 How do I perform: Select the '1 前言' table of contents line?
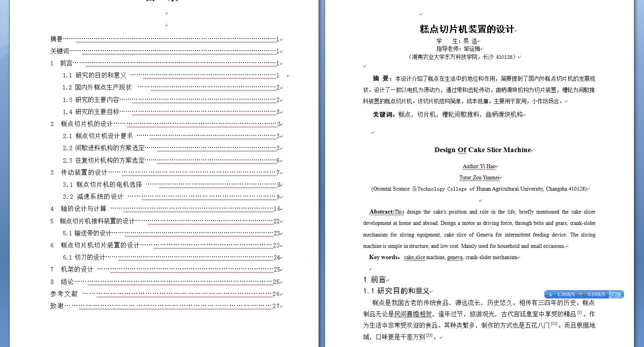pyautogui.click(x=166, y=63)
